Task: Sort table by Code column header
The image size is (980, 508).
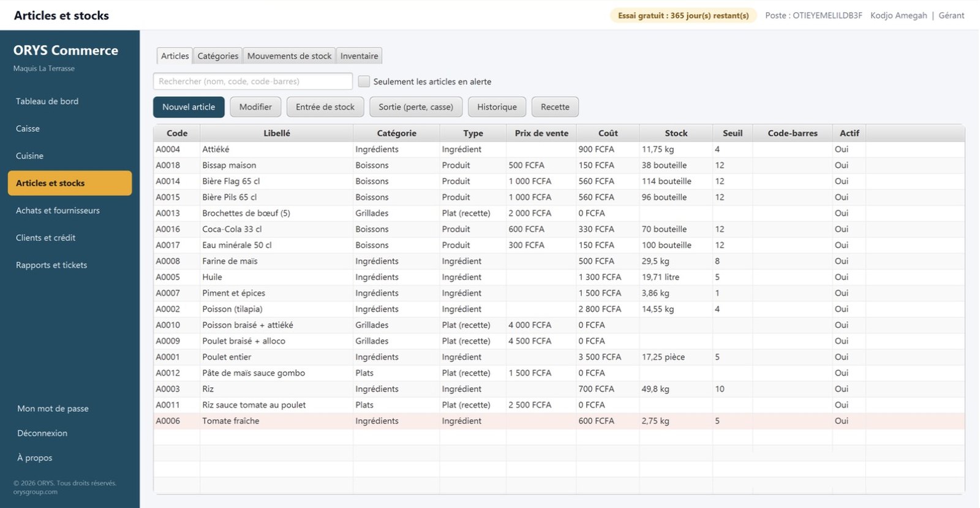Action: click(177, 133)
